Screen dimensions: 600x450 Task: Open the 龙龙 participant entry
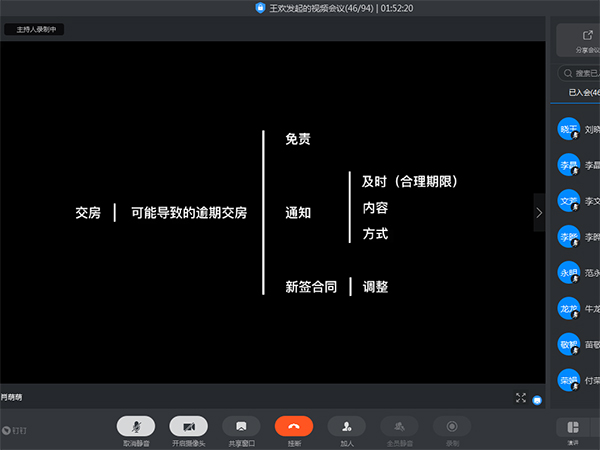pyautogui.click(x=569, y=309)
